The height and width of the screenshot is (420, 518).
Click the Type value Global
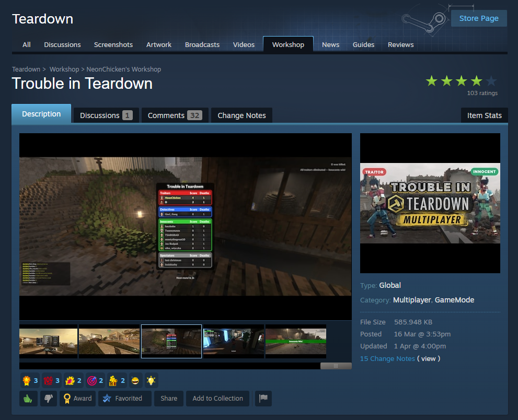(390, 285)
